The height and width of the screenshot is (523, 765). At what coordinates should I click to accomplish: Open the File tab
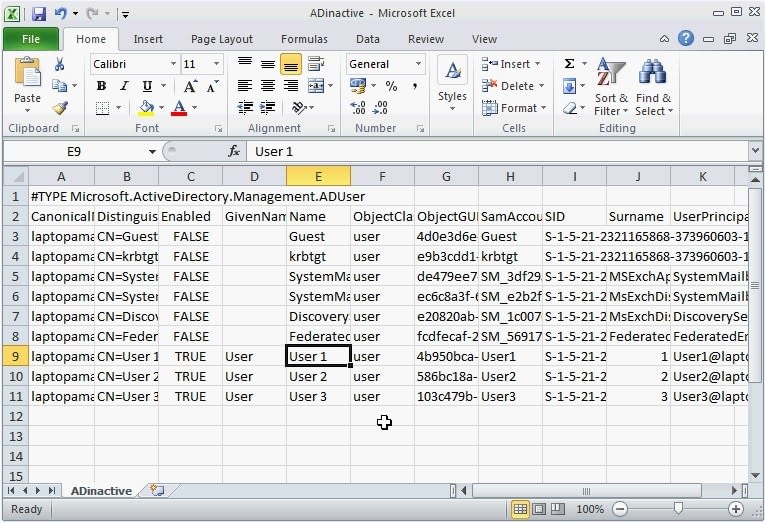(31, 39)
